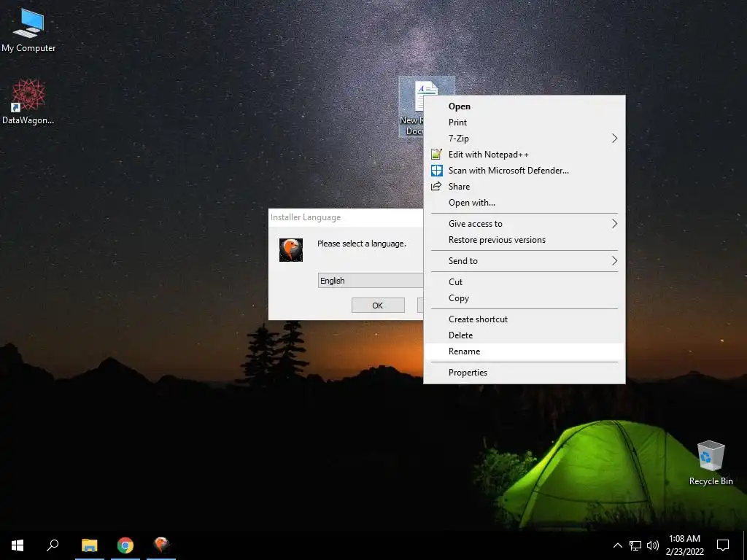Select Edit with Notepad++

524,155
